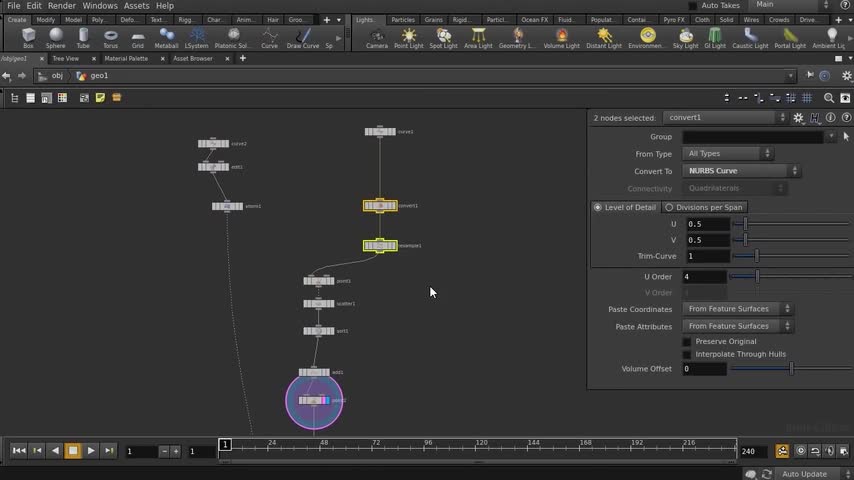The height and width of the screenshot is (480, 854).
Task: Select the Torus shelf tool
Action: coord(111,38)
